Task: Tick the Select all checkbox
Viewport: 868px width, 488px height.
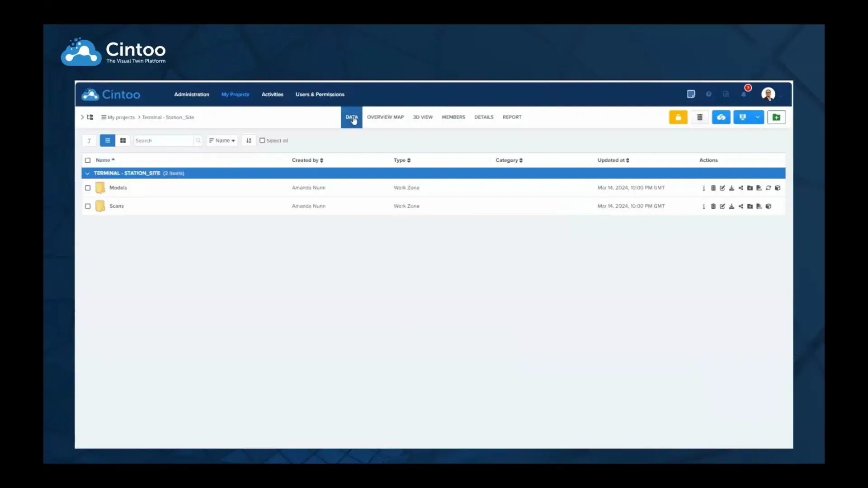Action: click(262, 141)
